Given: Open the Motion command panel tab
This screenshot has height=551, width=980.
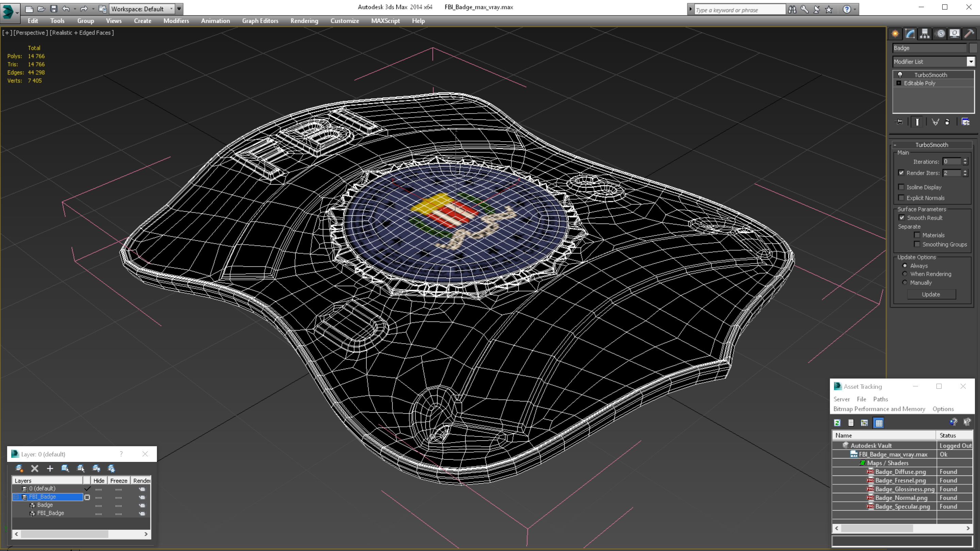Looking at the screenshot, I should (940, 34).
